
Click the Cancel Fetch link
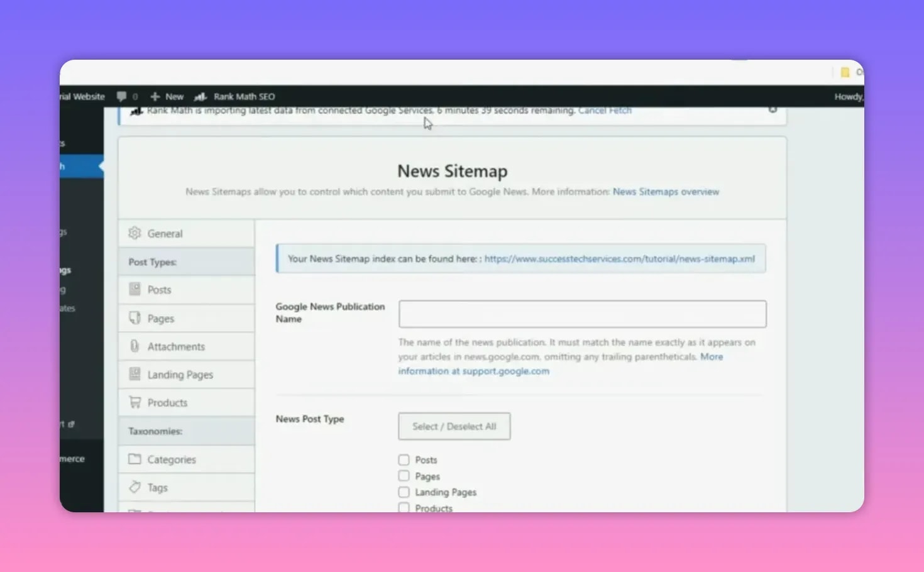pos(604,110)
